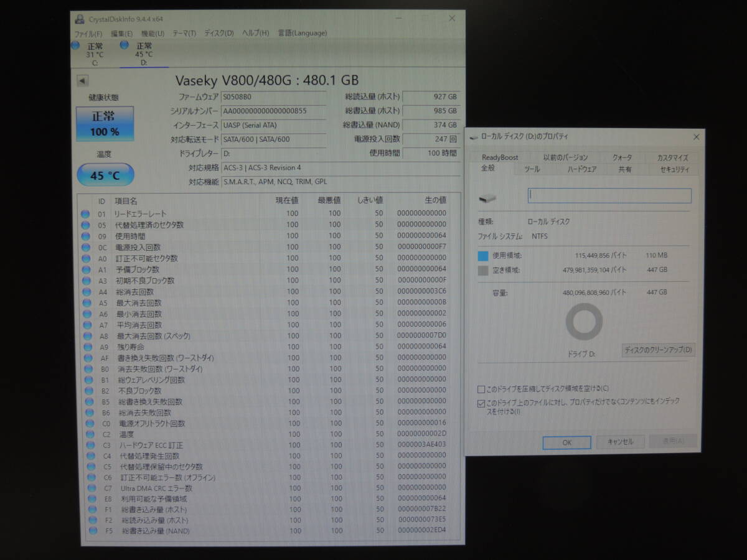Click status circle of row A3 初期不良ブロック数
Screen dimensions: 747x560
coord(85,281)
